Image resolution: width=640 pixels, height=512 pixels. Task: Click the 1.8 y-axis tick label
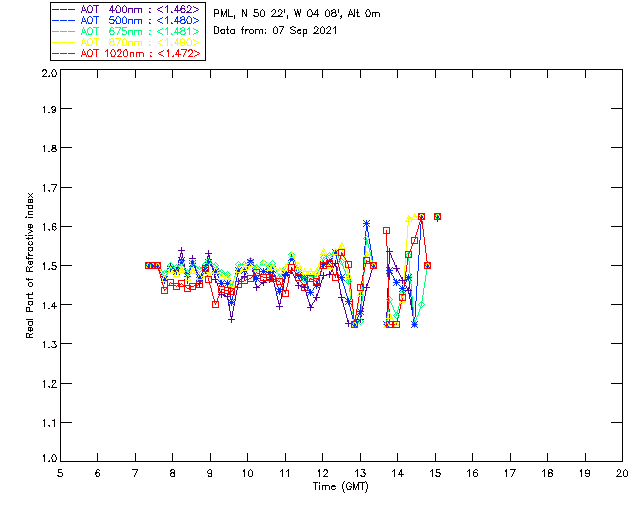[x=49, y=148]
